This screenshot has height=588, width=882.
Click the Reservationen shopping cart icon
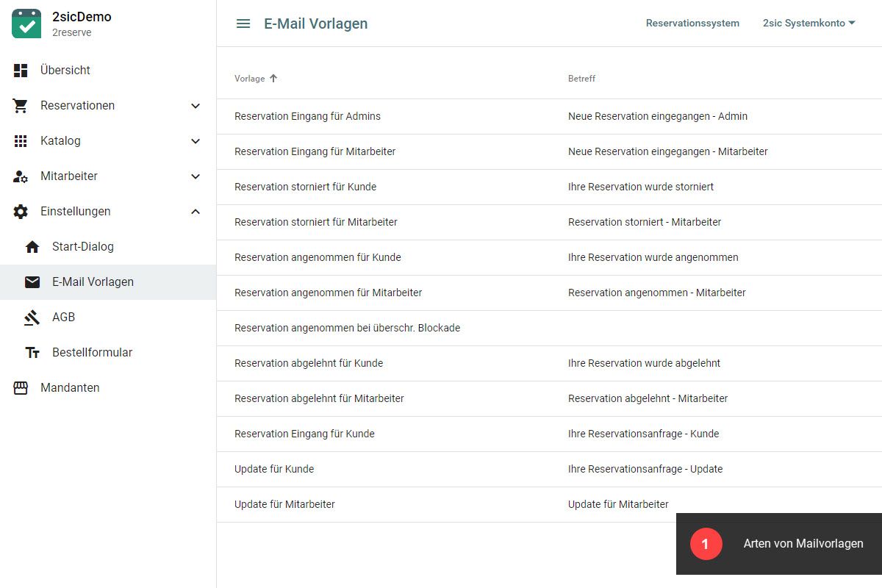coord(21,106)
